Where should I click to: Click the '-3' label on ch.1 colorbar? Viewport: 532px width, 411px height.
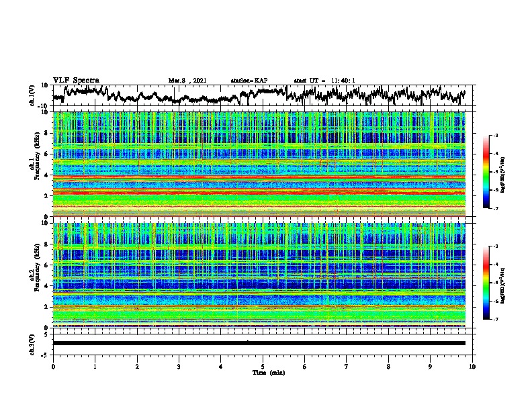pos(495,136)
